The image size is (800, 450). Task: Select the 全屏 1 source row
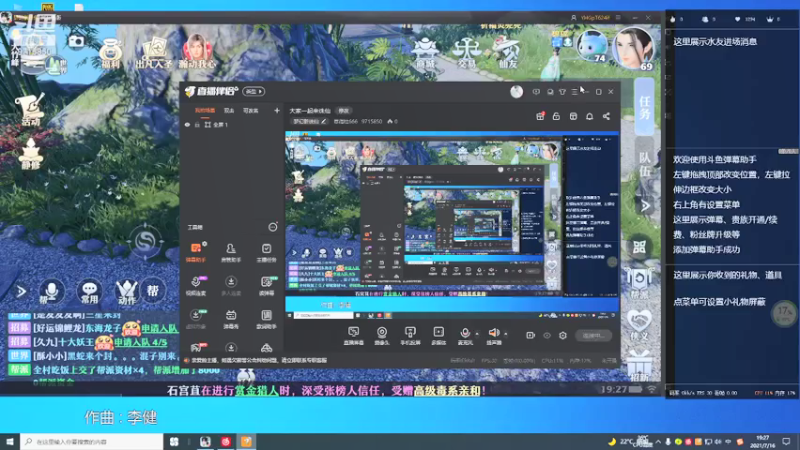point(232,124)
